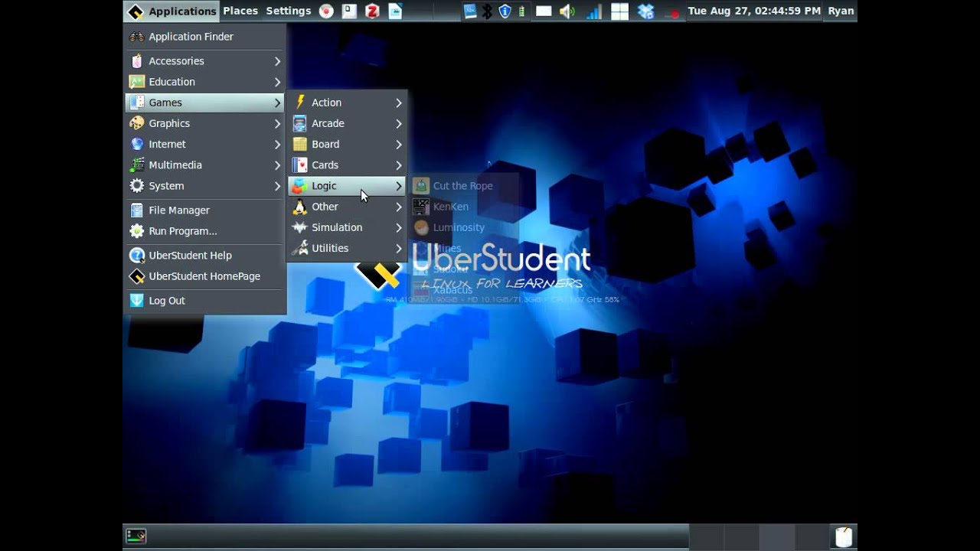Open the Simulation games category
This screenshot has height=551, width=980.
tap(347, 227)
